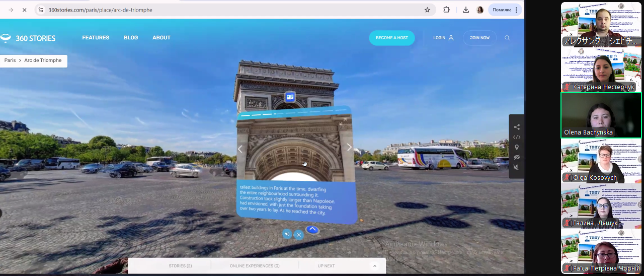The height and width of the screenshot is (276, 644).
Task: Click the Become a Host button
Action: coord(392,38)
